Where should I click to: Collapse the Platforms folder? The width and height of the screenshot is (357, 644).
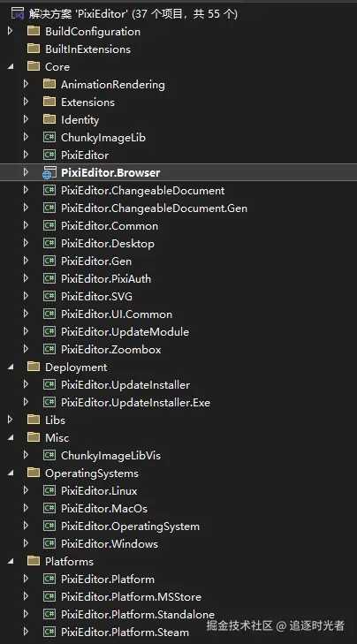(x=11, y=561)
